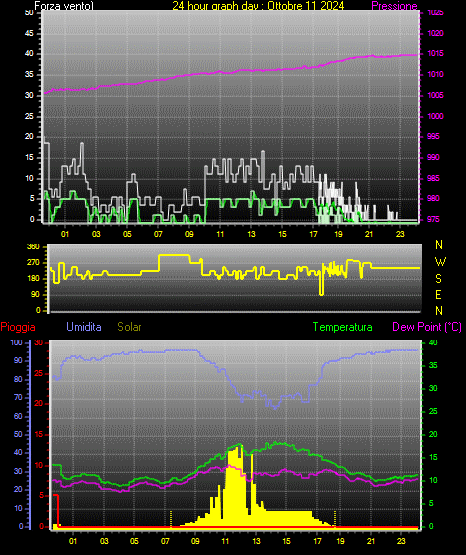Click hour 21 marker on wind graph
Screen dimensions: 466x555
[369, 234]
